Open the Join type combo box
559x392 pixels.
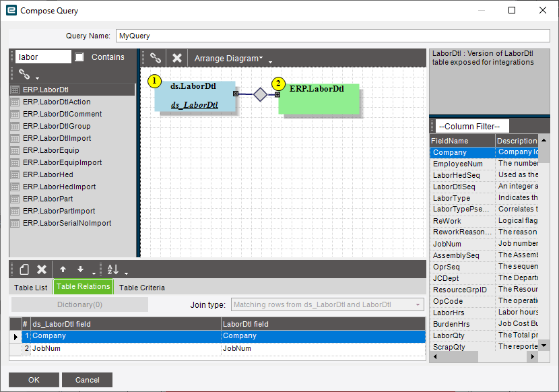(327, 304)
